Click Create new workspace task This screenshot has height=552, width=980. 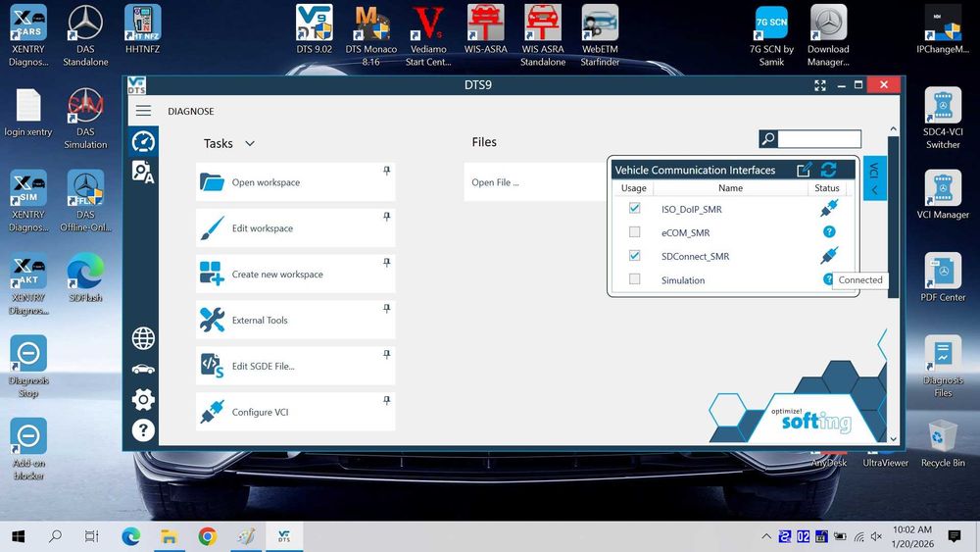point(295,274)
